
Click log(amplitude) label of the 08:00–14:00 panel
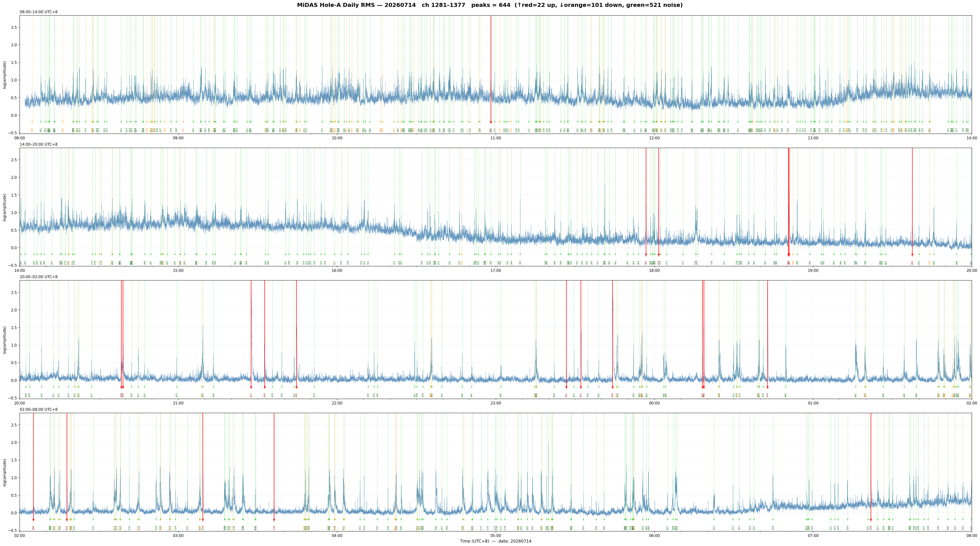(x=5, y=75)
